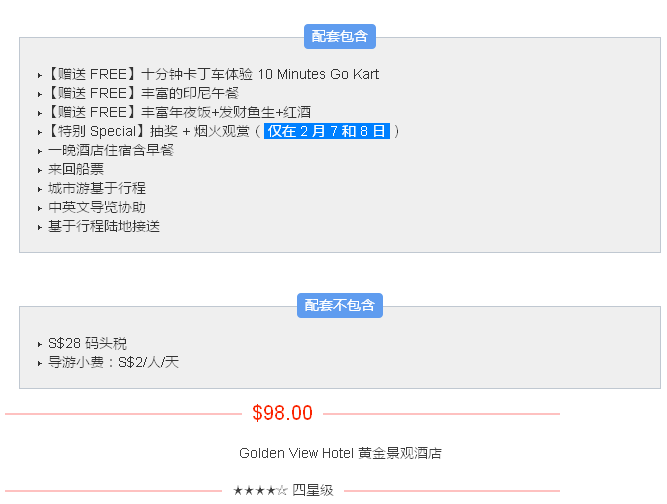The height and width of the screenshot is (504, 667).
Task: Click the 基于行程陆地接送 item
Action: click(104, 226)
